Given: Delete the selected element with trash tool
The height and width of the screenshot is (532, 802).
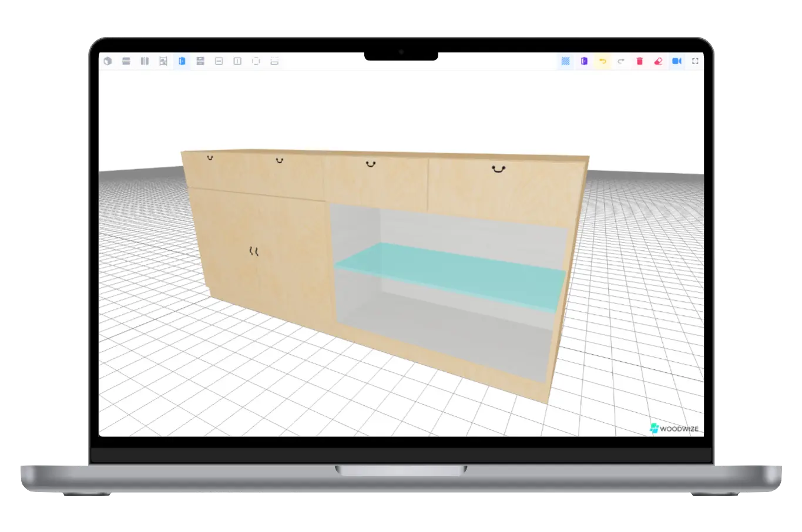Looking at the screenshot, I should point(639,61).
